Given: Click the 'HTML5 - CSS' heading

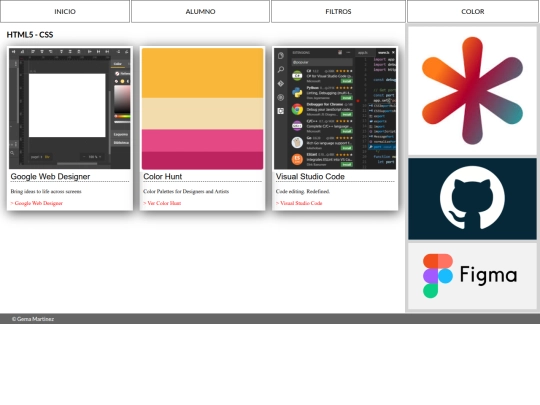Looking at the screenshot, I should pos(30,35).
